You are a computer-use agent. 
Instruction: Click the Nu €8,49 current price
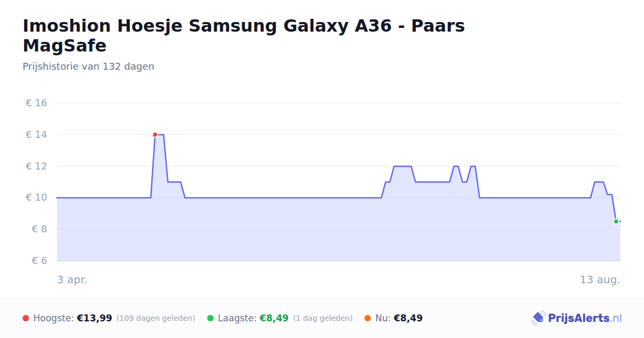coord(408,318)
